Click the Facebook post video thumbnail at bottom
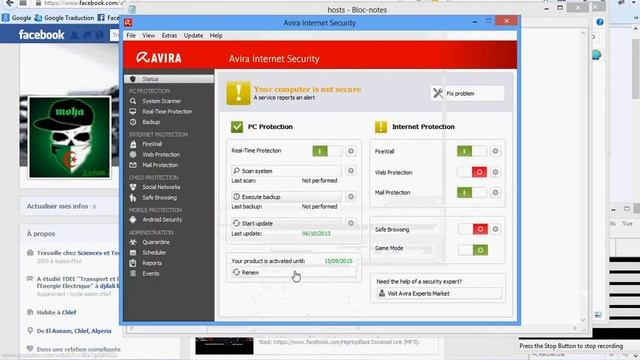The width and height of the screenshot is (640, 360). point(224,346)
